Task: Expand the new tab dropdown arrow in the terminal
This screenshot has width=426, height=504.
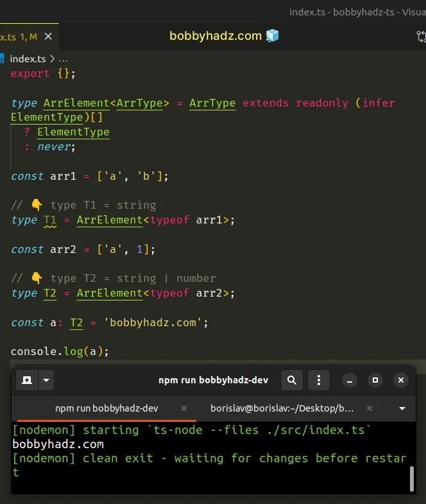Action: pyautogui.click(x=46, y=380)
